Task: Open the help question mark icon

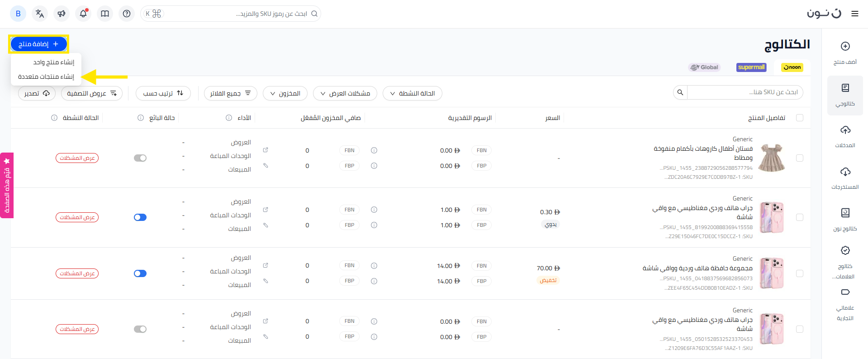Action: pyautogui.click(x=127, y=14)
